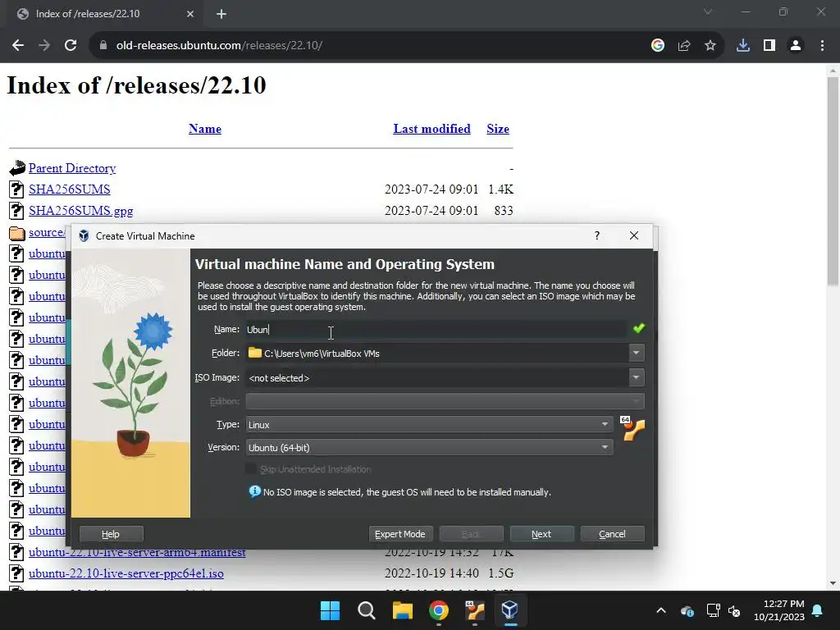Open Parent Directory link

pos(72,168)
